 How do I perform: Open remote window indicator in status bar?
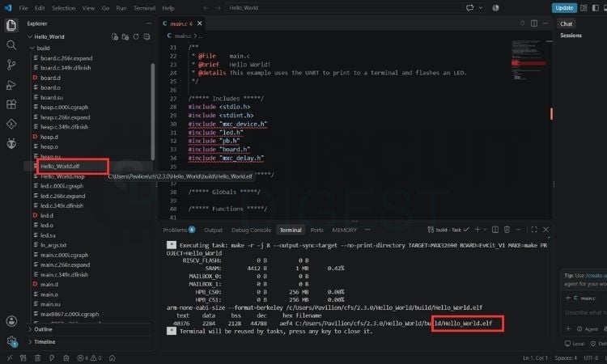(9, 358)
